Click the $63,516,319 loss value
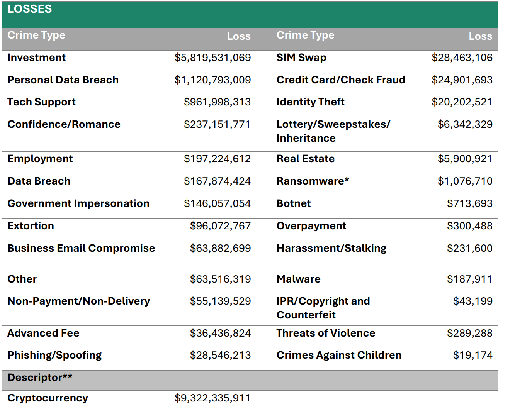 [x=220, y=279]
